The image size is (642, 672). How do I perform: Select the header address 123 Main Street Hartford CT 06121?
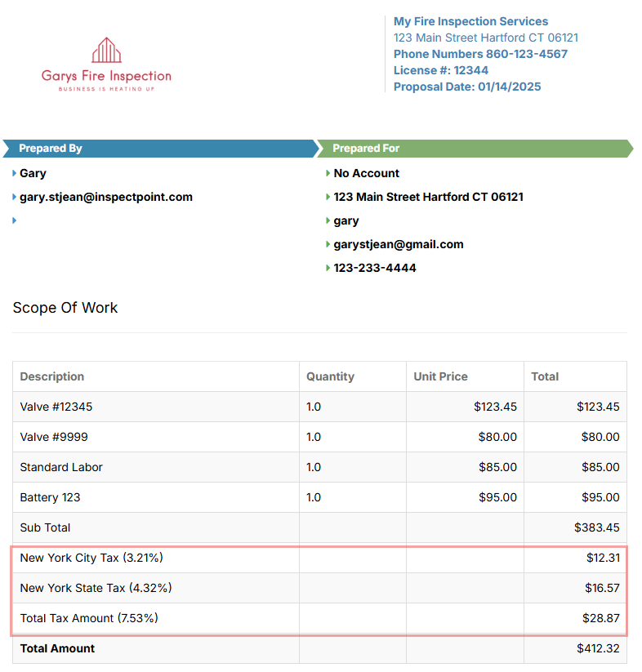[486, 38]
